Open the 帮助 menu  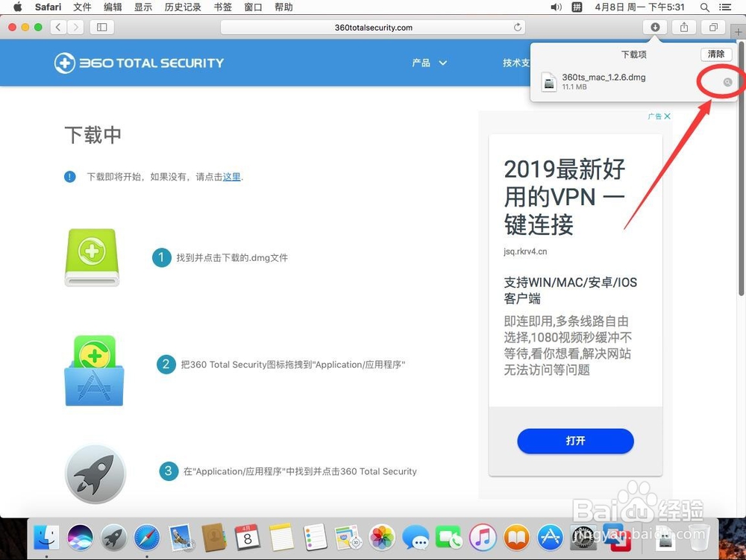click(x=283, y=7)
